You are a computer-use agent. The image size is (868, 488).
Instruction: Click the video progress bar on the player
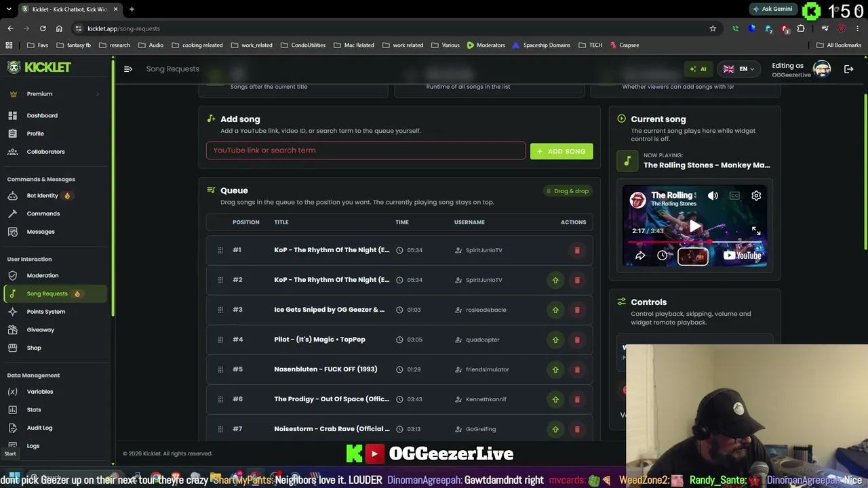tap(695, 241)
